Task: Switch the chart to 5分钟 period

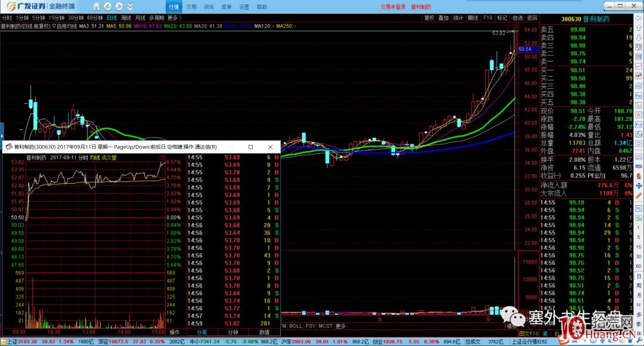Action: (x=39, y=18)
